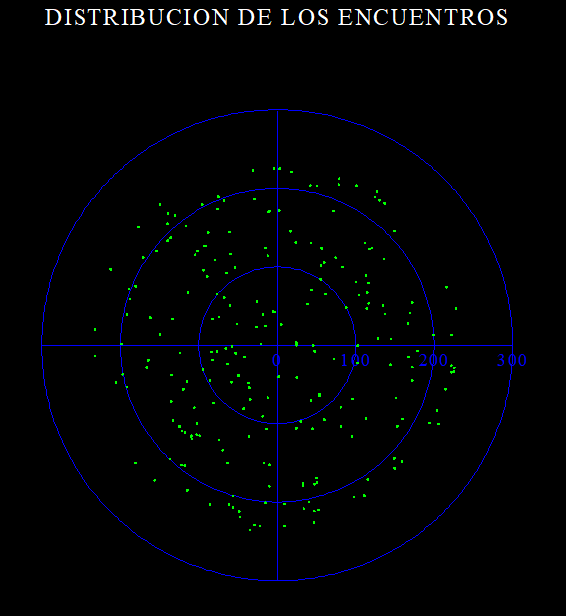Click middle circle's right crossing with horizontal axis
566x616 pixels.
(x=434, y=345)
